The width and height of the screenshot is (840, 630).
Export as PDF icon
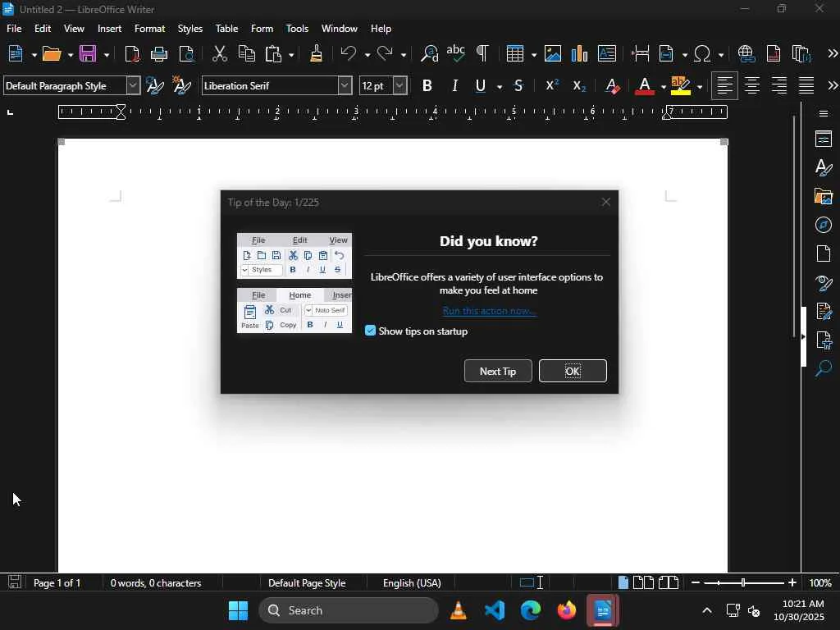click(132, 54)
